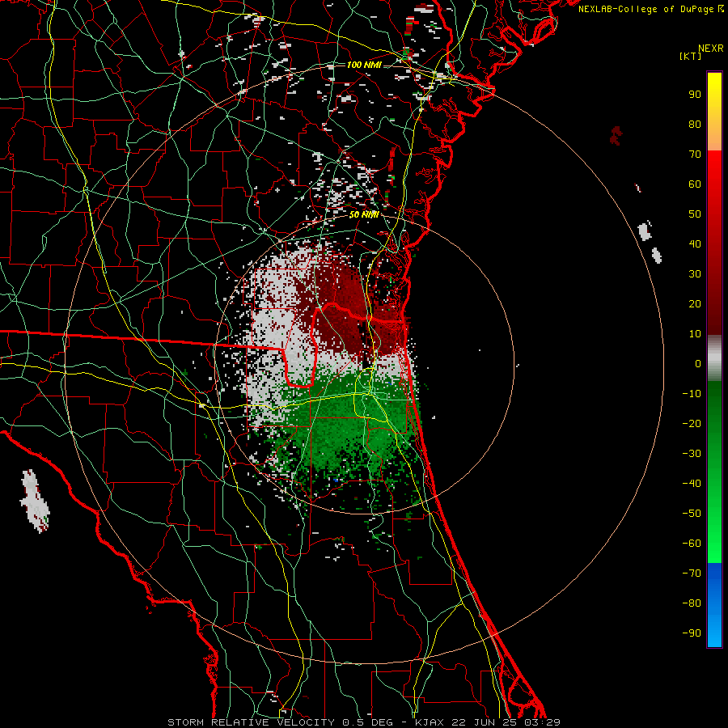Screen dimensions: 728x728
Task: Click the 0 value on velocity scale
Action: coord(698,363)
